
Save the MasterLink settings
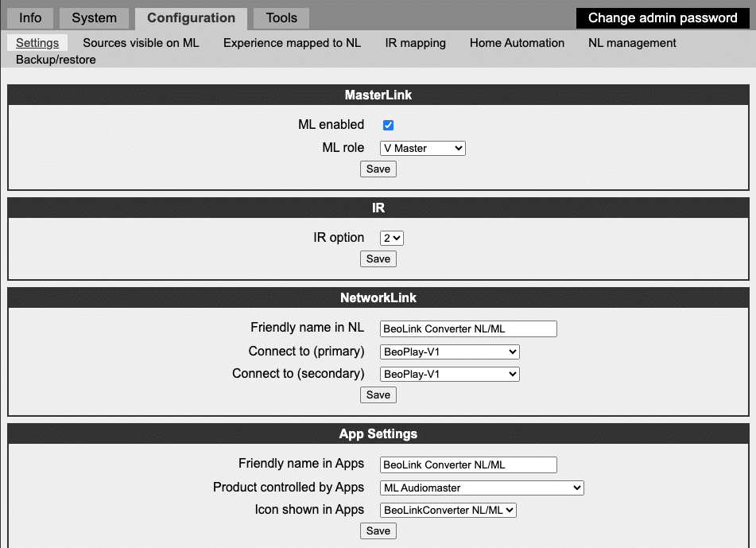pyautogui.click(x=378, y=169)
